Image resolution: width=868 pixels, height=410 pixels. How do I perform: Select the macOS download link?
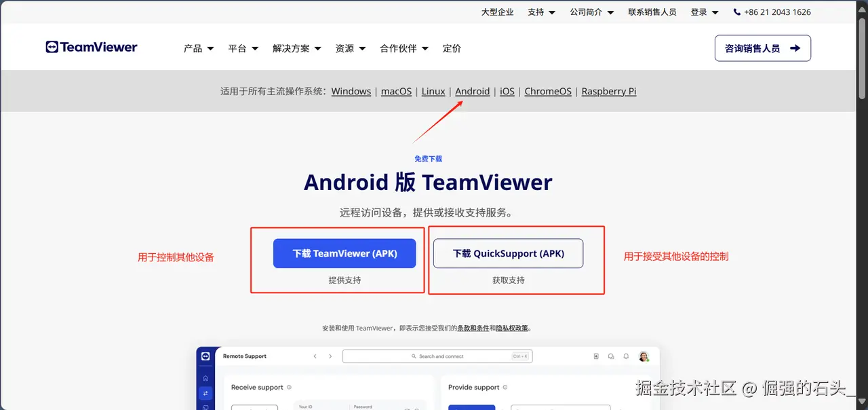[x=396, y=91]
